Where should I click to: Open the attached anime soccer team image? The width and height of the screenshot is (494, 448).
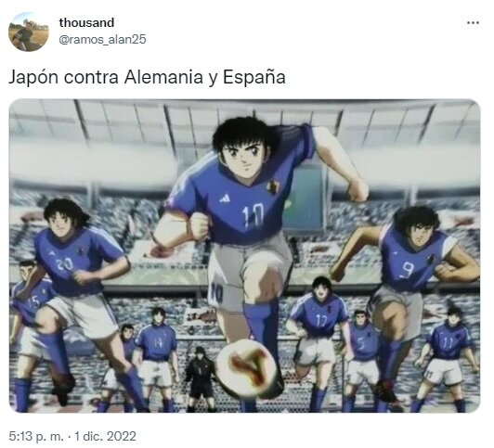pyautogui.click(x=244, y=256)
